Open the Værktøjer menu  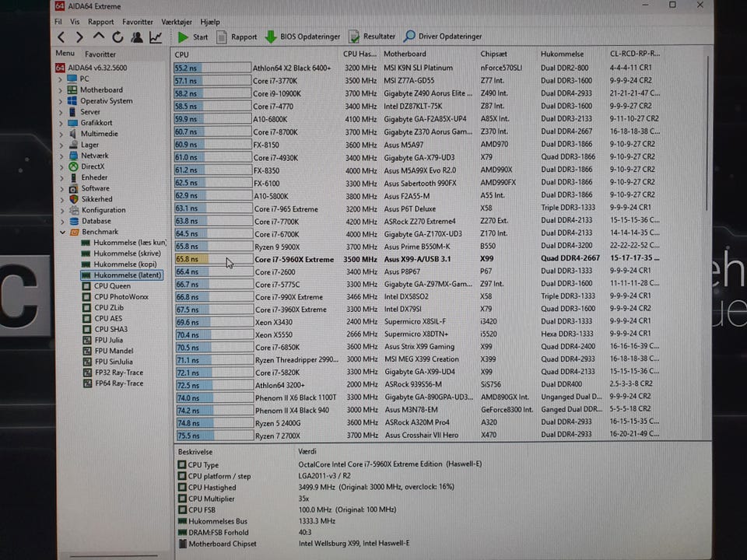pos(177,23)
